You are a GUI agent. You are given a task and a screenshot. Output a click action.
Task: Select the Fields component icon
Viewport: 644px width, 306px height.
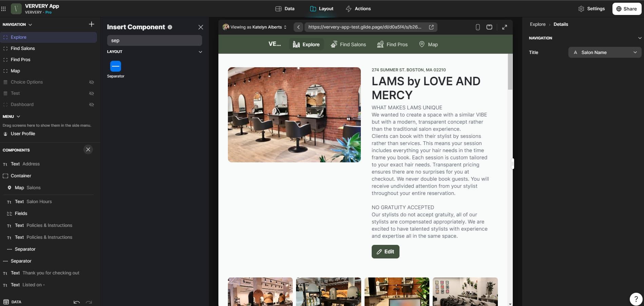pyautogui.click(x=9, y=214)
